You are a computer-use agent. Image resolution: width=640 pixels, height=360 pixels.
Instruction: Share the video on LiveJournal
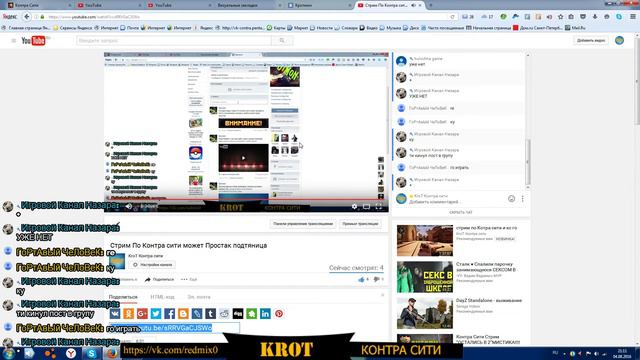coord(197,313)
